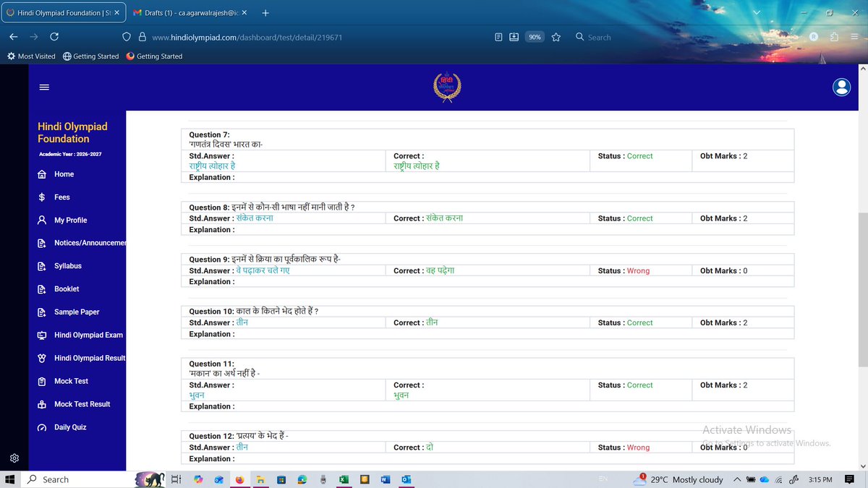Close the Drafts Gmail tab
The width and height of the screenshot is (868, 488).
pyautogui.click(x=244, y=13)
